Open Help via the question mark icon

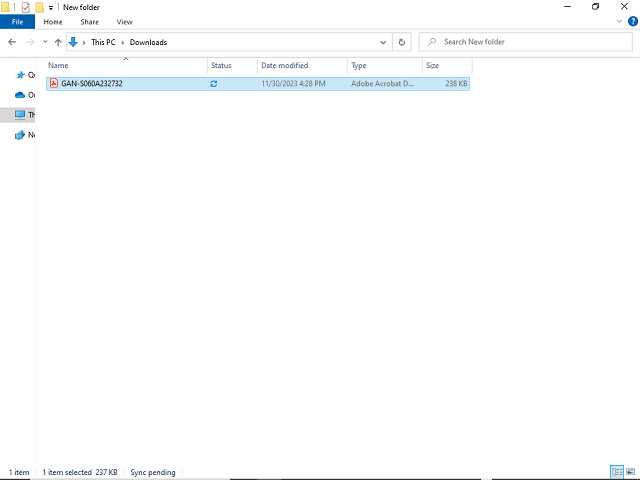633,21
